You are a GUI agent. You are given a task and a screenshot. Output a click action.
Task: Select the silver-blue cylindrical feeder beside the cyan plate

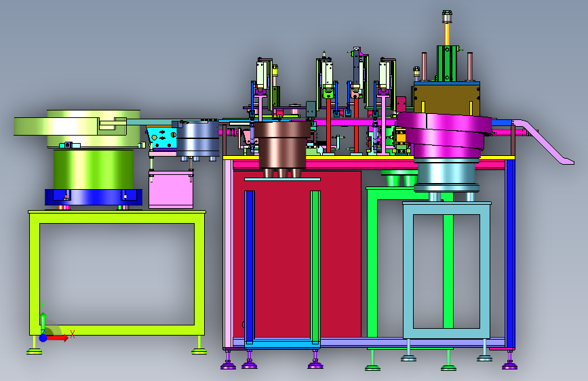pyautogui.click(x=197, y=139)
